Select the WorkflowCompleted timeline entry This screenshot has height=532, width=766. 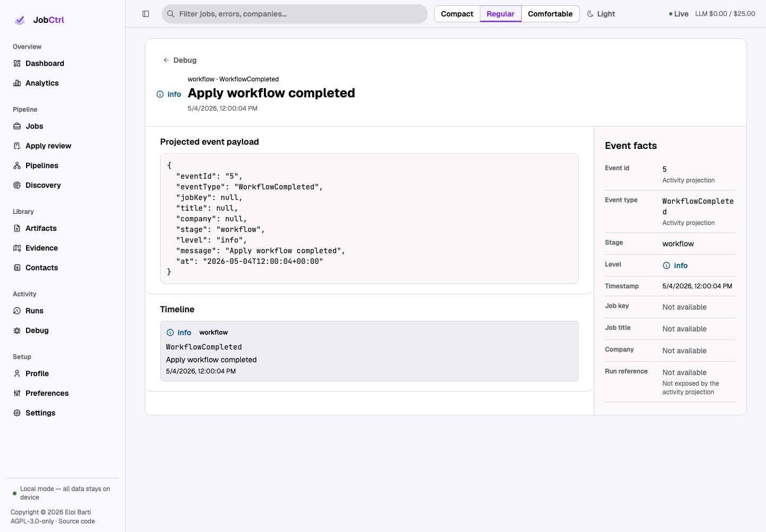click(369, 351)
